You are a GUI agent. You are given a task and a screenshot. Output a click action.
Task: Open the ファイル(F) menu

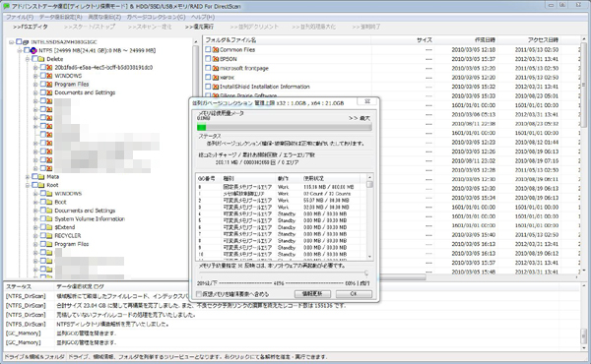(20, 17)
